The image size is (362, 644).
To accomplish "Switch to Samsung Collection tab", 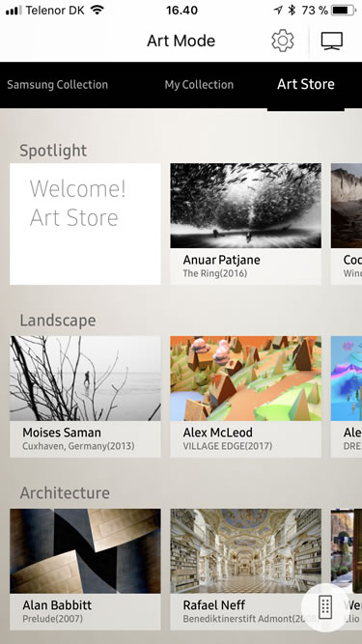I will 58,85.
